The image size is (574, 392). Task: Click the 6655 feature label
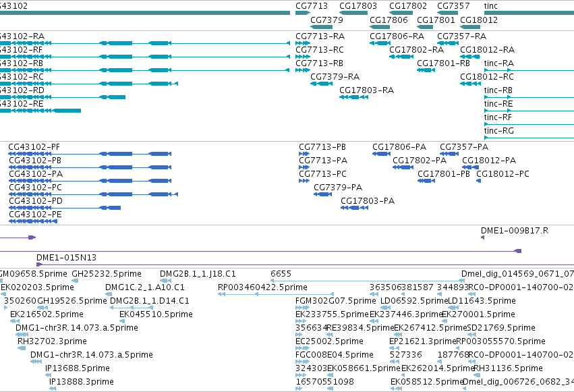tap(281, 274)
